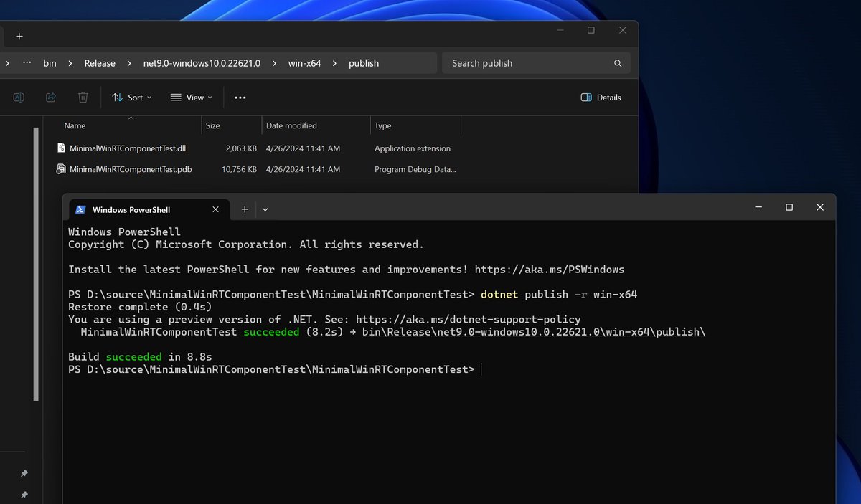Select the Windows PowerShell tab
Screen dimensions: 861x504
[149, 209]
